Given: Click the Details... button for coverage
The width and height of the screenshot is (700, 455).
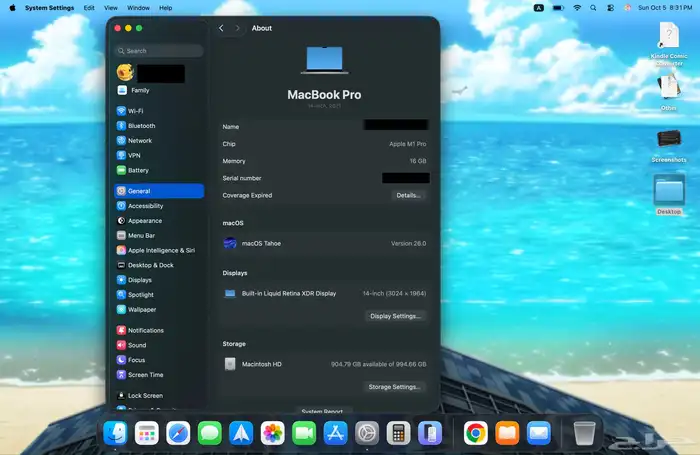Looking at the screenshot, I should click(x=408, y=195).
